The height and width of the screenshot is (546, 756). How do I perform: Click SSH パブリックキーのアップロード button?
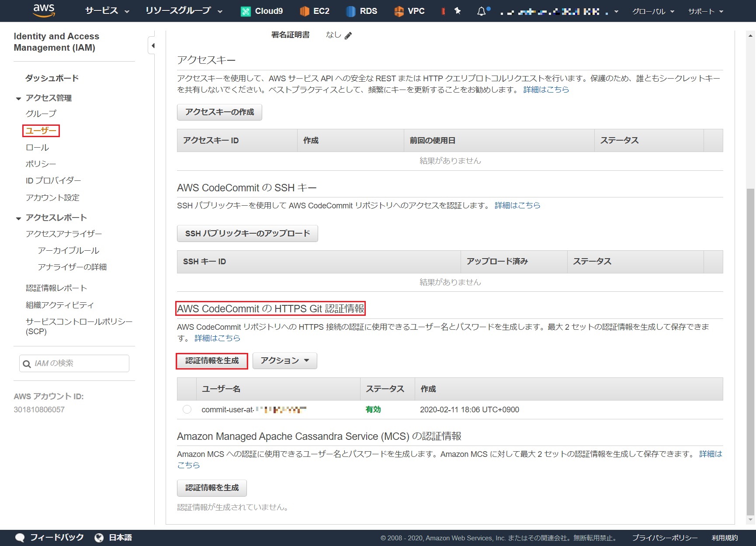[x=247, y=234]
